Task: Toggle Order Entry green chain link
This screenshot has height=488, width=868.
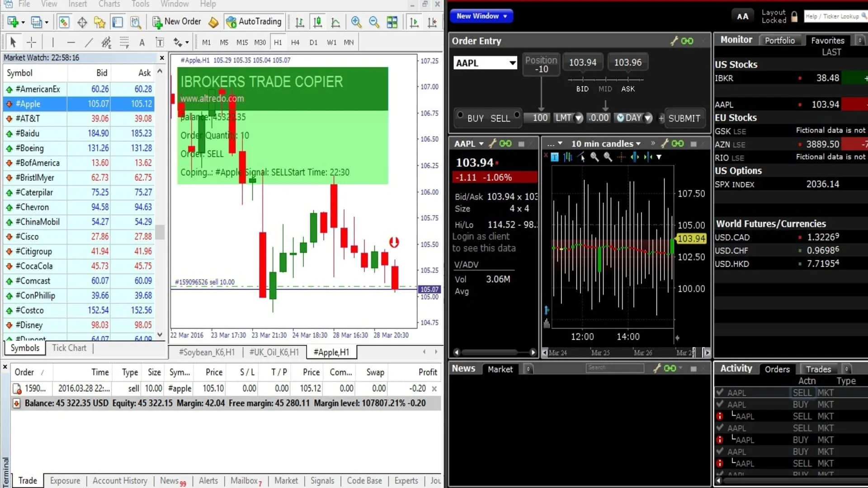Action: 687,41
